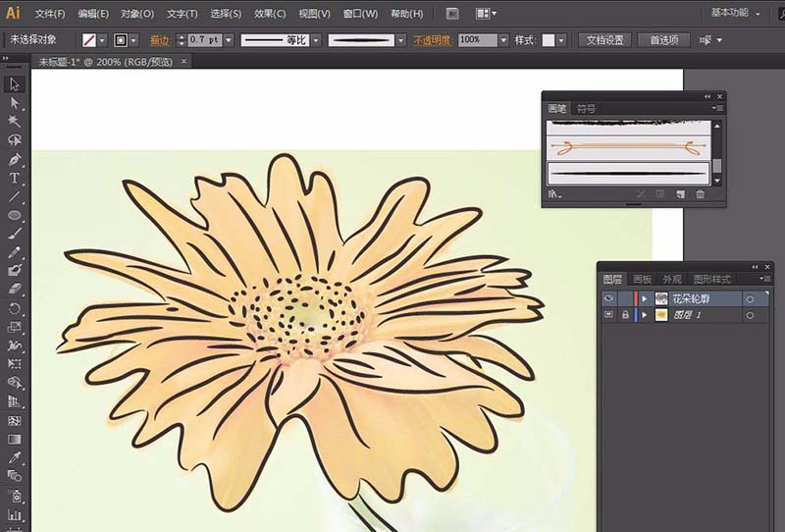Screen dimensions: 785x532
Task: Delete brush using trash icon in Brushes panel
Action: pos(701,194)
